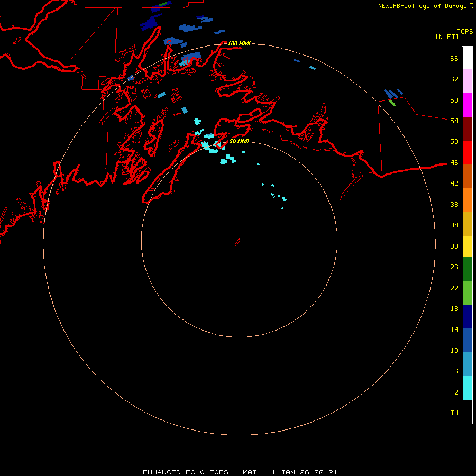Click the TH threshold legend label

pyautogui.click(x=454, y=413)
